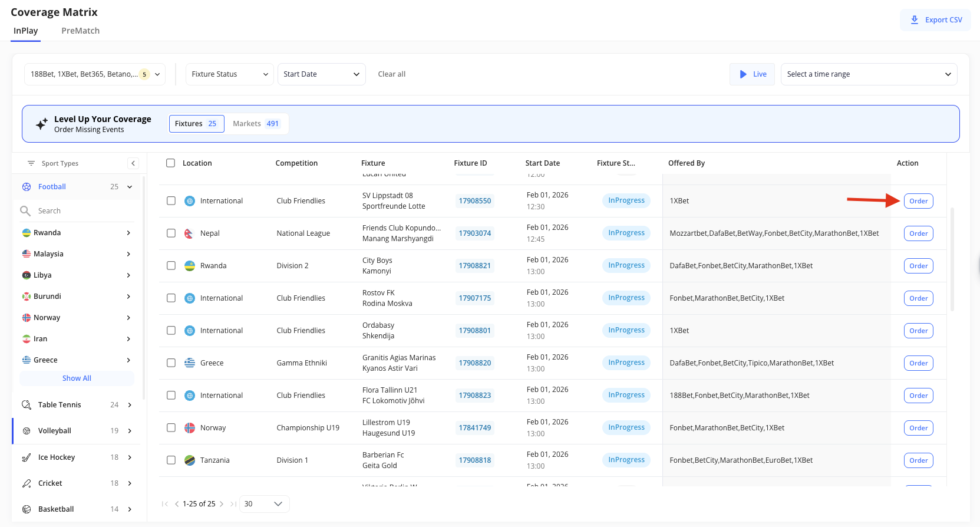Expand the Rwanda country in sidebar
The height and width of the screenshot is (527, 980).
(x=128, y=233)
